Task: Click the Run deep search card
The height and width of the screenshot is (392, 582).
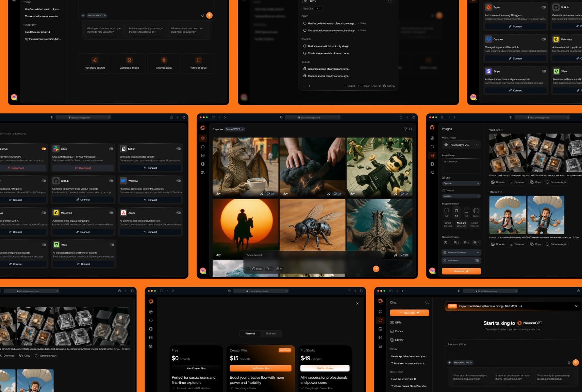Action: click(x=95, y=63)
